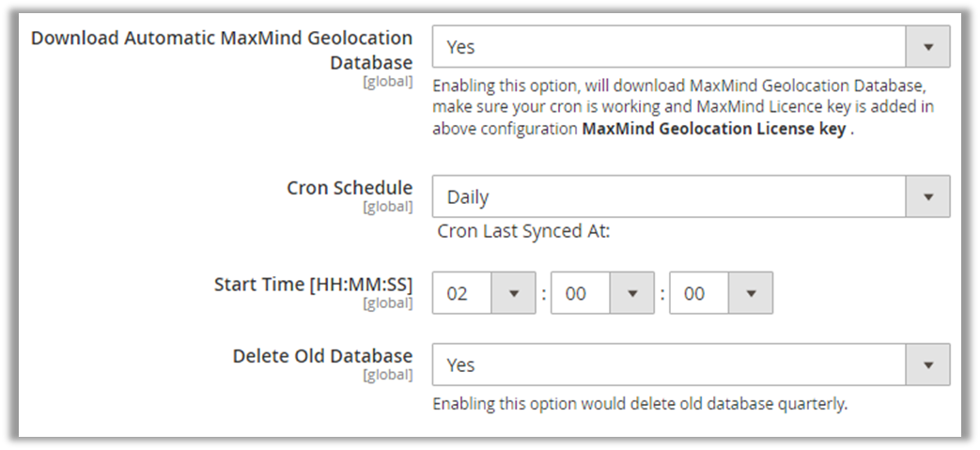Click the Start Time hours arrow

(x=513, y=293)
